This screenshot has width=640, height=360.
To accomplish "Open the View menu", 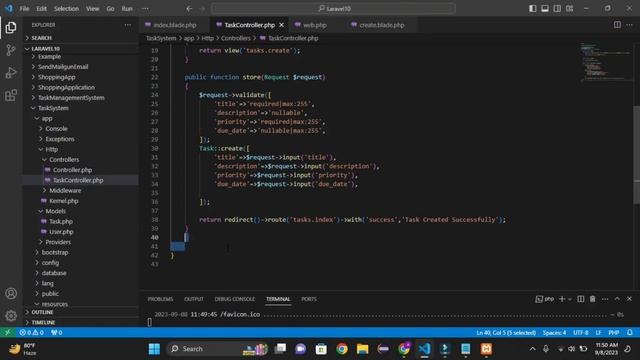I will [x=93, y=9].
